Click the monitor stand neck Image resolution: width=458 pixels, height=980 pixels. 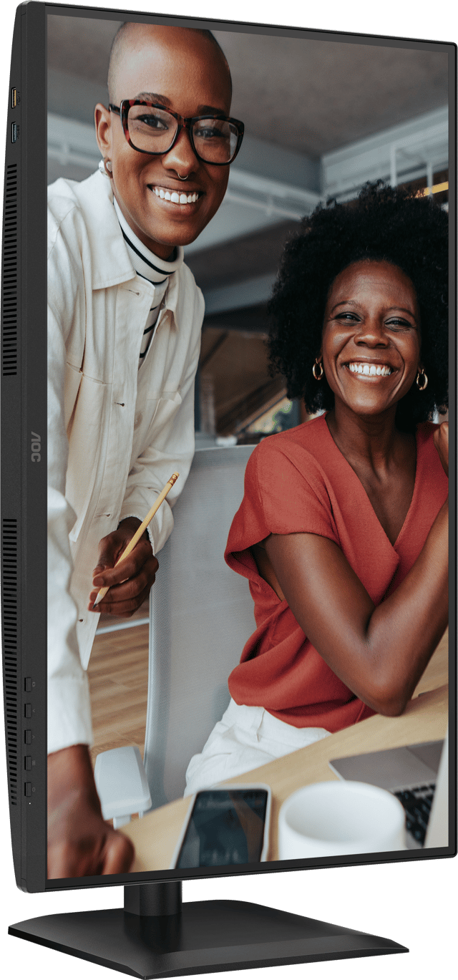pos(152,898)
